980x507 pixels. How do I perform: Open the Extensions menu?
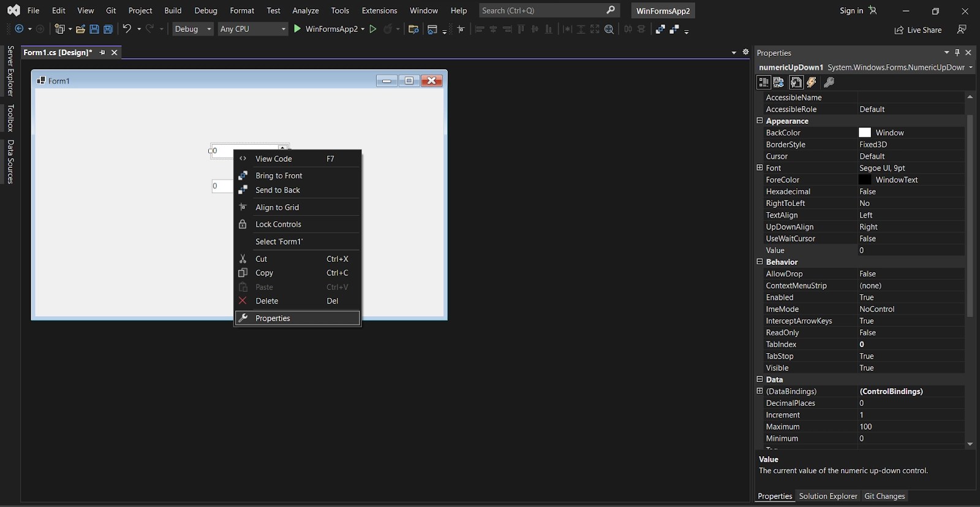(x=379, y=10)
